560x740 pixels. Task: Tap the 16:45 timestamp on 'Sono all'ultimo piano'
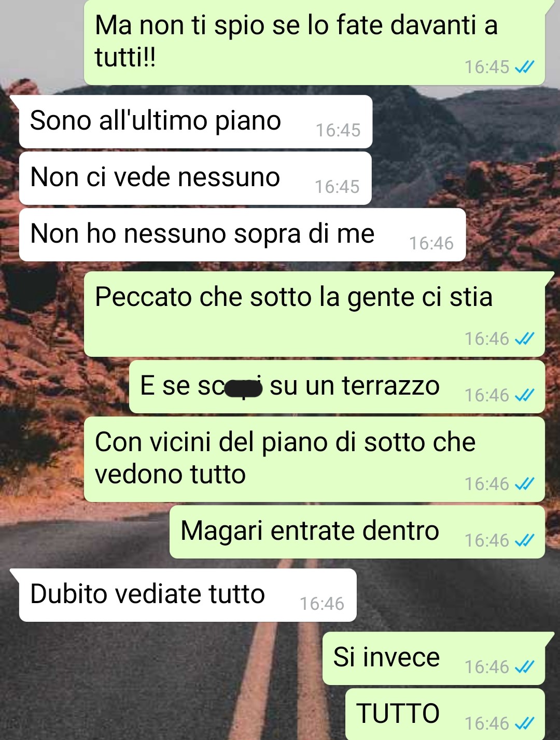338,130
